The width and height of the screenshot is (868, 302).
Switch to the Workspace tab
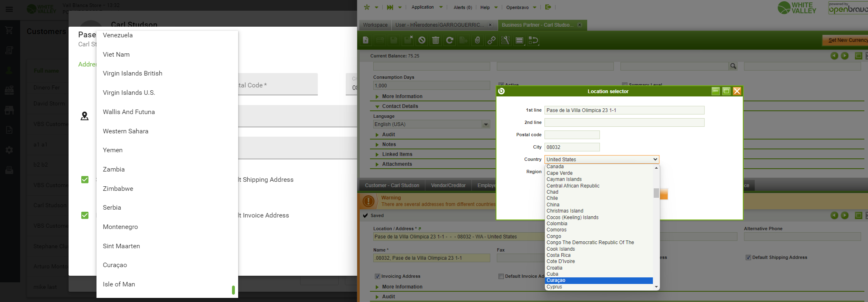pyautogui.click(x=375, y=25)
